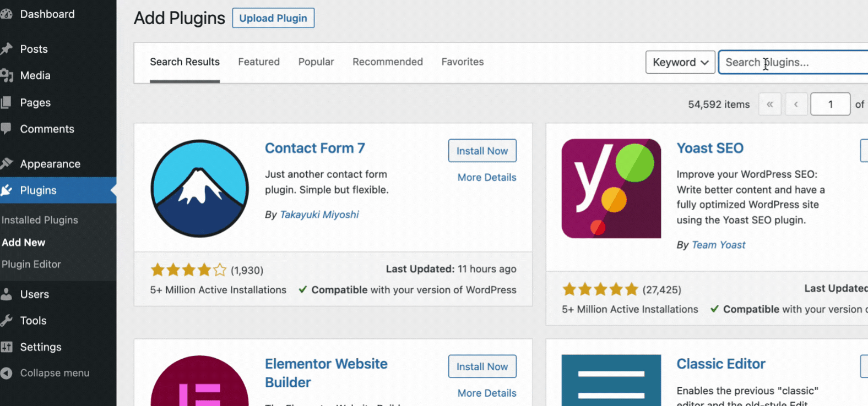Open Installed Plugins submenu item

coord(40,220)
